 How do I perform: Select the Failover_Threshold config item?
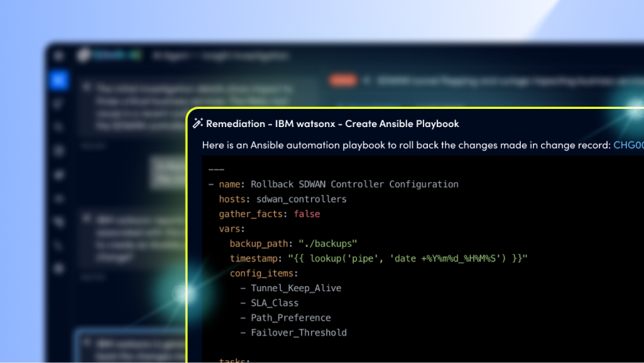click(298, 333)
